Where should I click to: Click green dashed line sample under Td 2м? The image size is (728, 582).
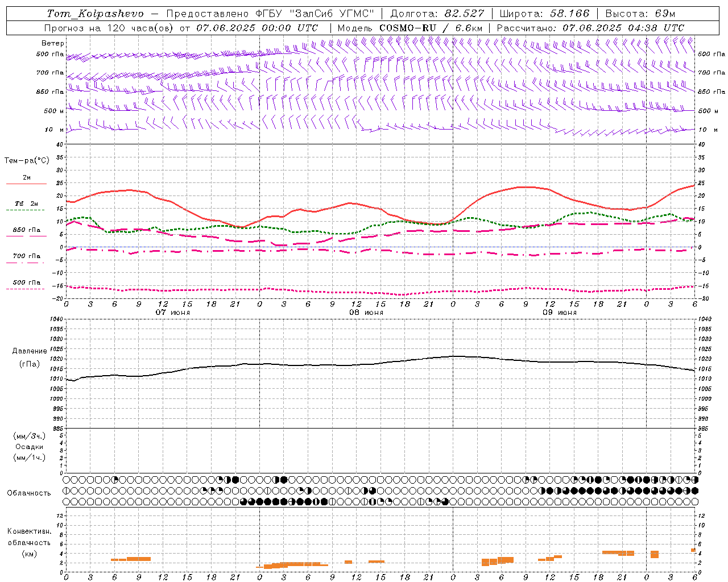25,210
